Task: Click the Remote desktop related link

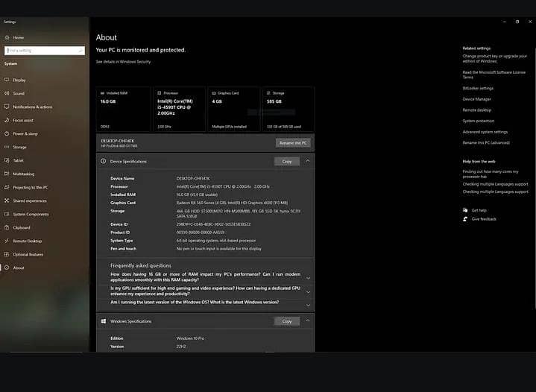Action: tap(477, 110)
